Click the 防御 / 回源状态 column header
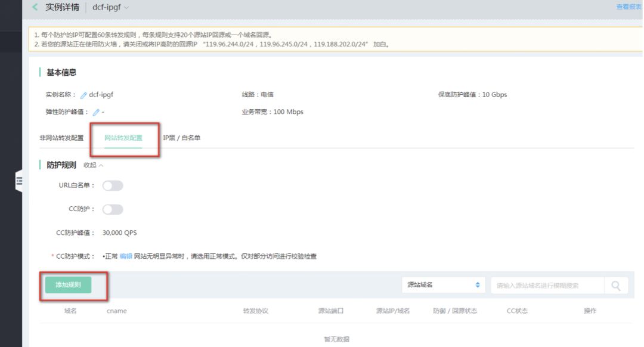The width and height of the screenshot is (644, 347). [x=455, y=311]
